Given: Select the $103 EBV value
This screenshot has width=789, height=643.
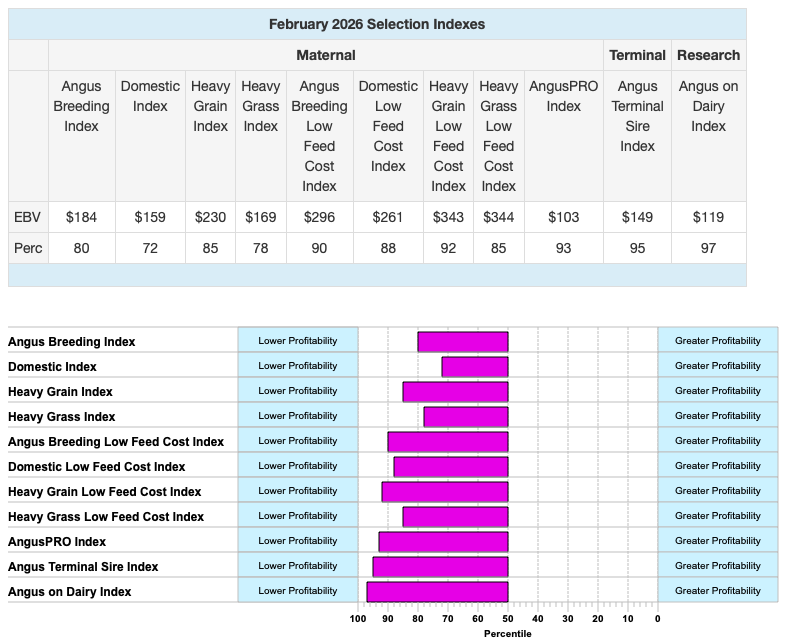Looking at the screenshot, I should click(564, 217).
